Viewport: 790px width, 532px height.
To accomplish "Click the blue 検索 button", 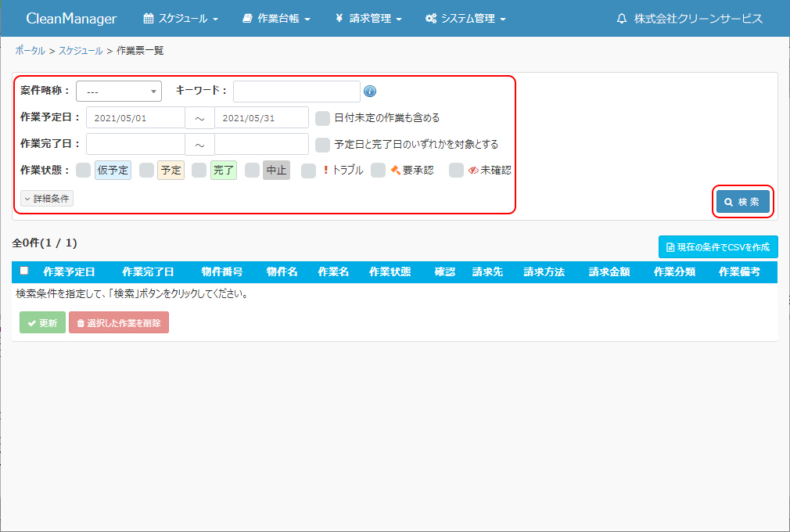I will click(742, 202).
